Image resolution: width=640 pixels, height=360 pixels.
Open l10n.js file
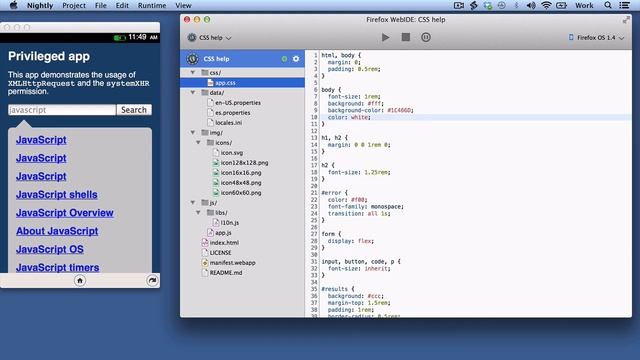[230, 222]
